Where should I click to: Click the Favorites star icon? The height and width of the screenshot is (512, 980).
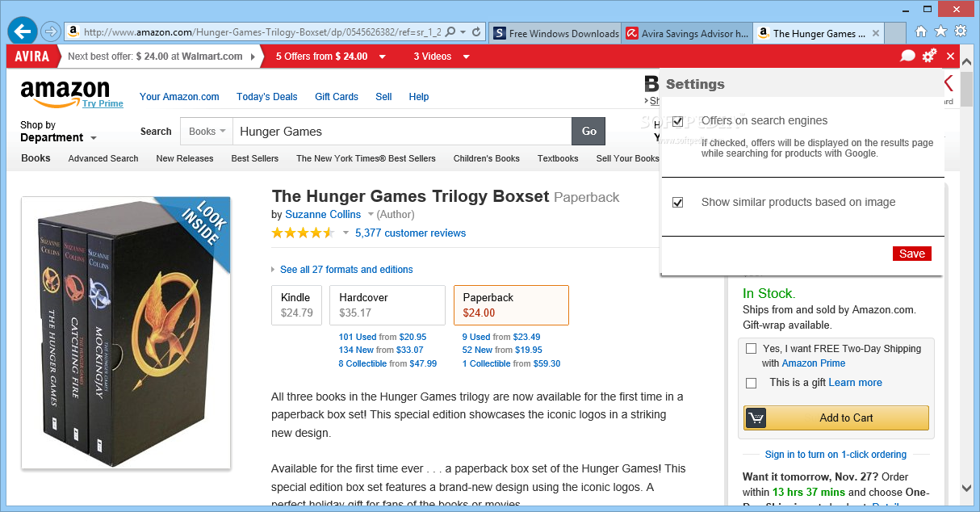point(940,31)
